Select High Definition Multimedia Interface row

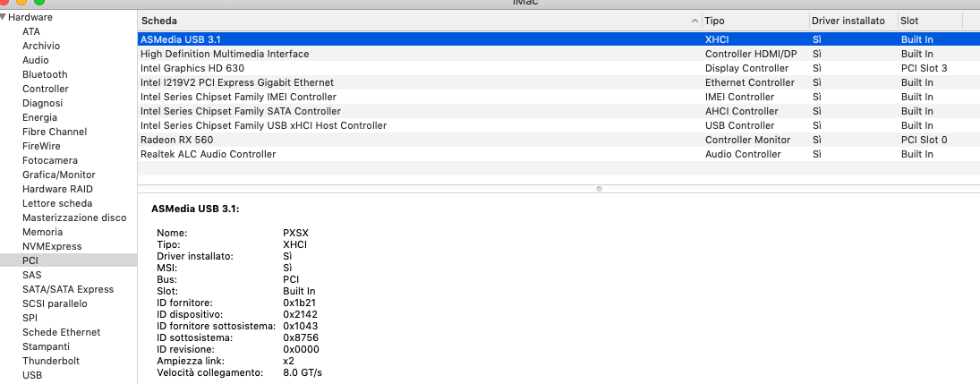click(x=558, y=54)
